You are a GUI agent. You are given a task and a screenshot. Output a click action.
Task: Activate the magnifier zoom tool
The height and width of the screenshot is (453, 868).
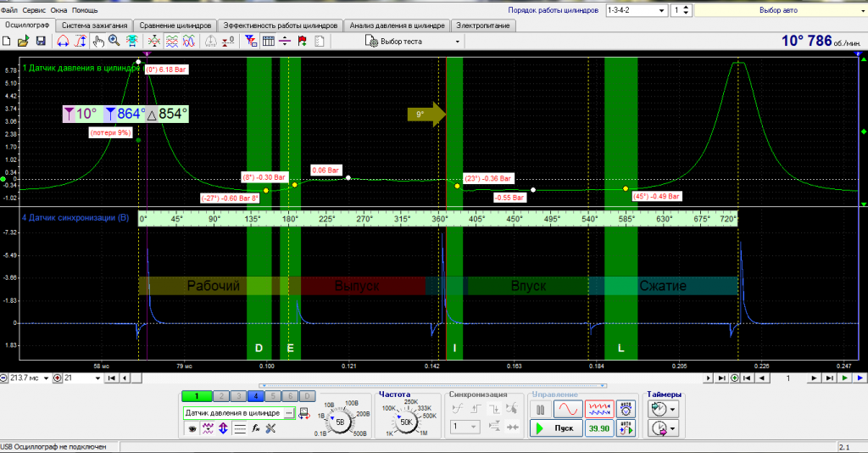click(114, 41)
